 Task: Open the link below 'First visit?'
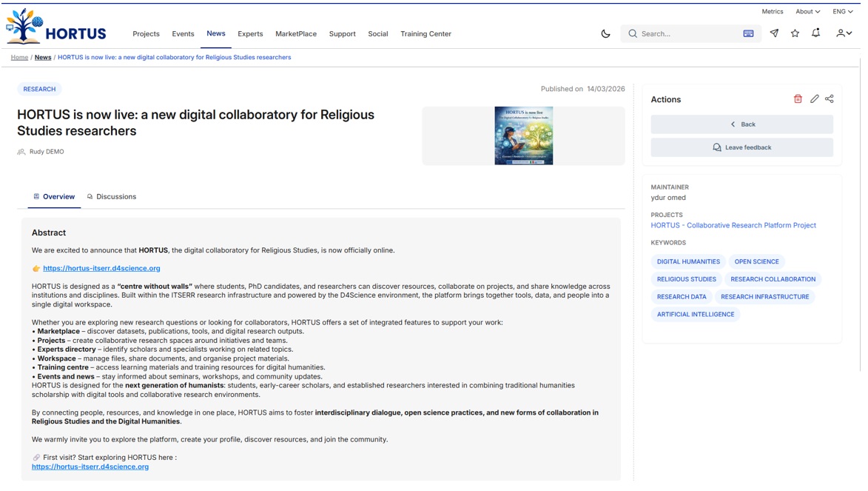click(90, 467)
